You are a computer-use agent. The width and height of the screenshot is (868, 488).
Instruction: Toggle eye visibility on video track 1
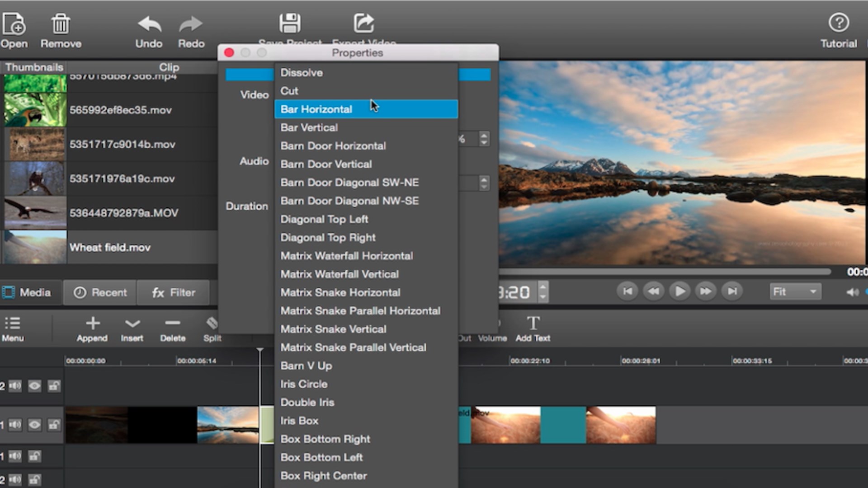pos(34,425)
